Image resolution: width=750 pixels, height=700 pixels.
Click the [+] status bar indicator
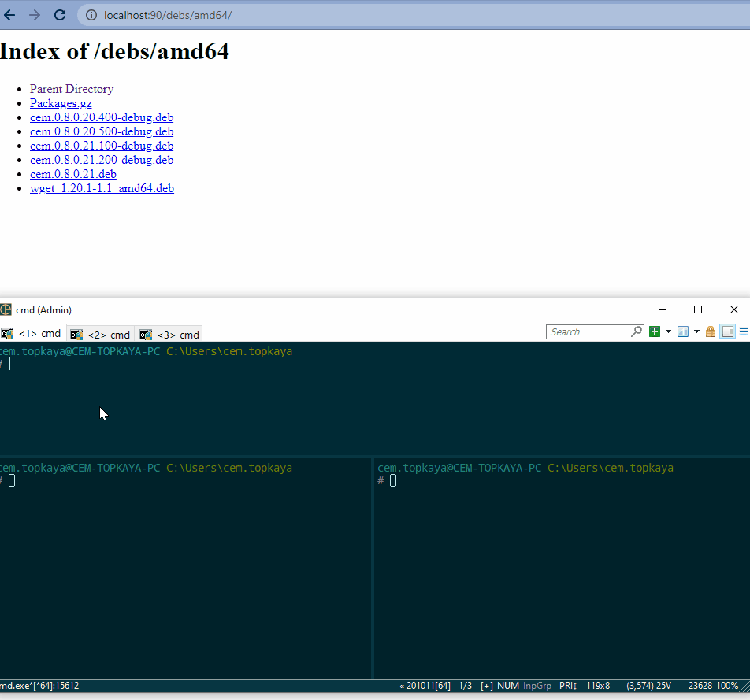tap(486, 686)
